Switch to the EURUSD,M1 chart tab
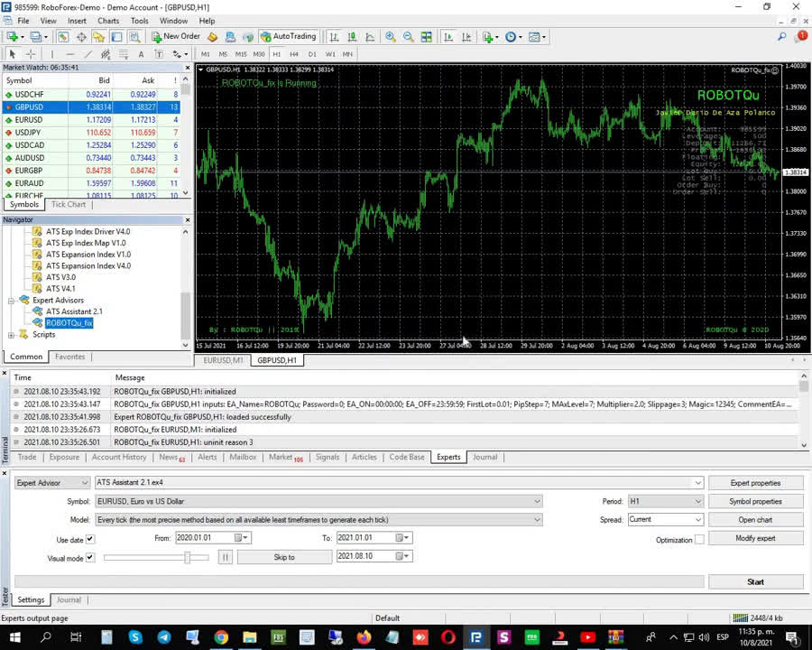Screen dimensions: 812x650 pos(223,359)
